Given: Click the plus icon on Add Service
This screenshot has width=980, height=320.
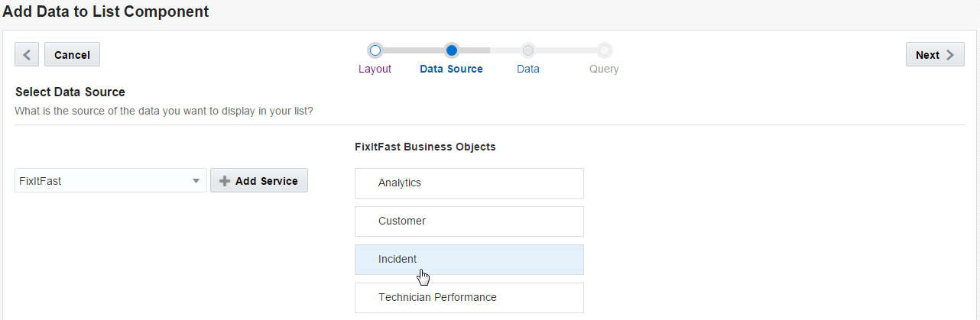Looking at the screenshot, I should 225,181.
